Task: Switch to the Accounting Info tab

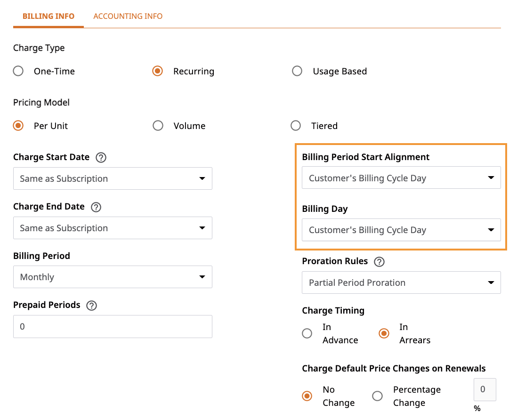Action: [x=128, y=16]
